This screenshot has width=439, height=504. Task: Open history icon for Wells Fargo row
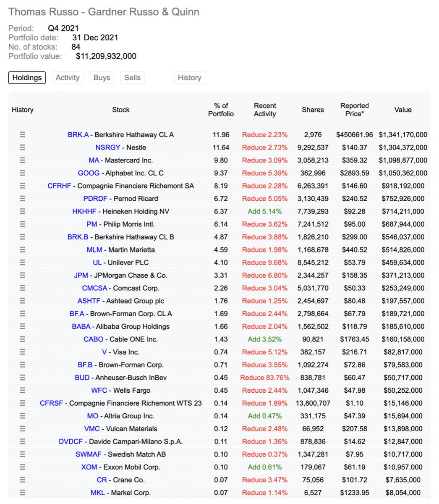click(x=23, y=391)
